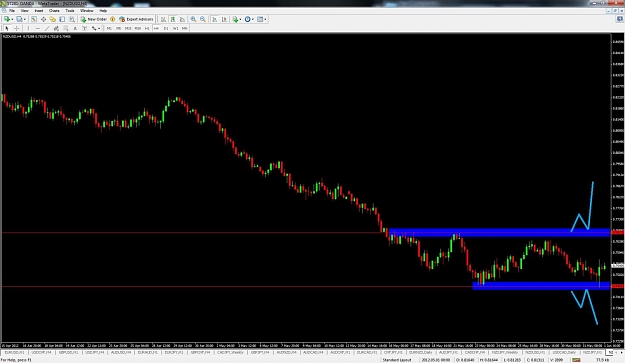Click the New Chart toolbar icon
The image size is (625, 363).
pos(7,19)
